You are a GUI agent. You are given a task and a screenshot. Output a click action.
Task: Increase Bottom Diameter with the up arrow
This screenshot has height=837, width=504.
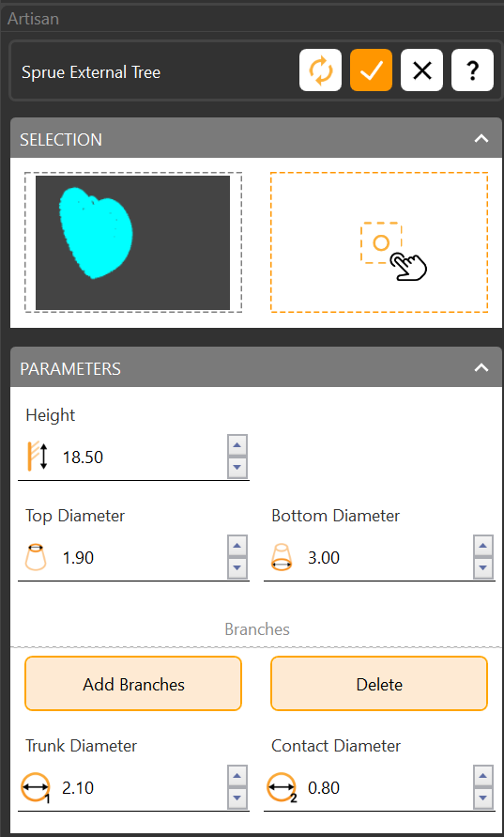tap(483, 546)
